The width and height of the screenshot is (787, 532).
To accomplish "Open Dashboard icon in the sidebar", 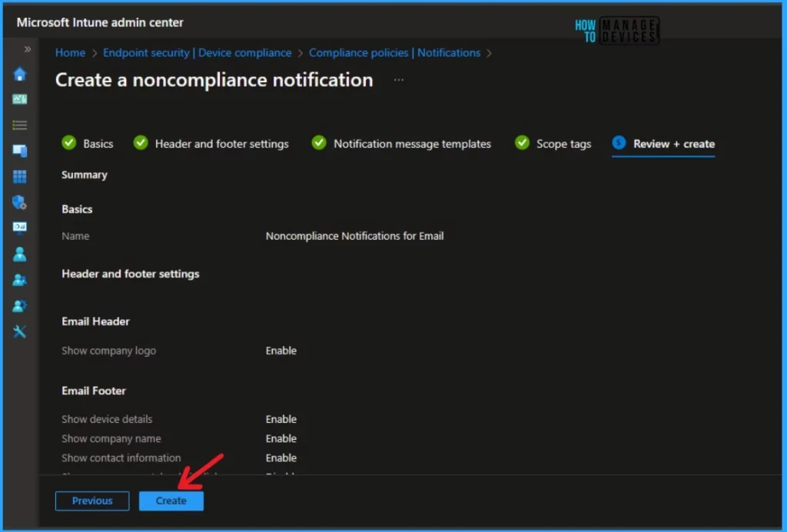I will (19, 99).
